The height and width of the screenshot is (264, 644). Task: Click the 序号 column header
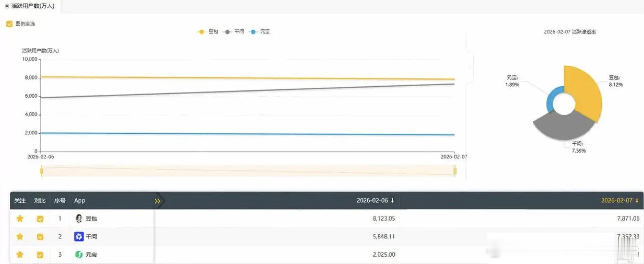[60, 200]
